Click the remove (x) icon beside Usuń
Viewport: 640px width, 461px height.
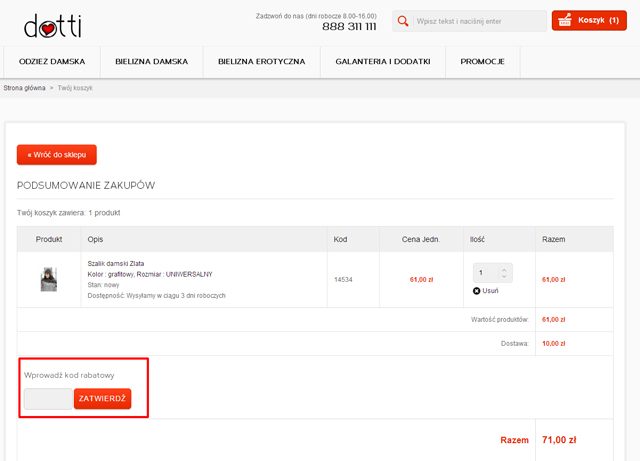476,291
